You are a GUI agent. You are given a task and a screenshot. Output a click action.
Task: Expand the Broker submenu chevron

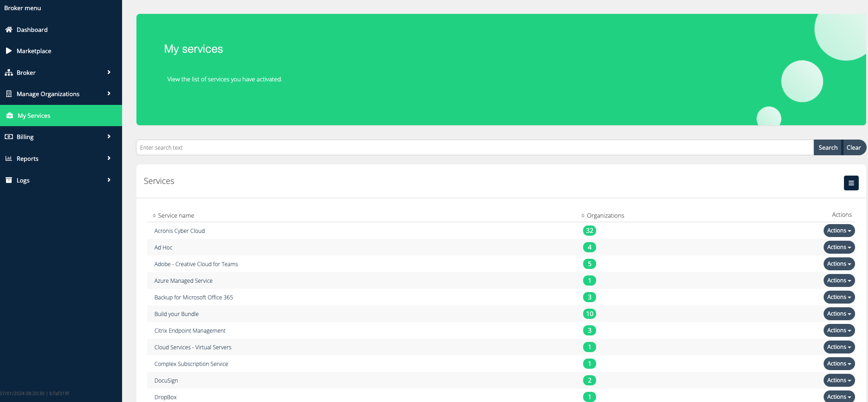tap(109, 73)
